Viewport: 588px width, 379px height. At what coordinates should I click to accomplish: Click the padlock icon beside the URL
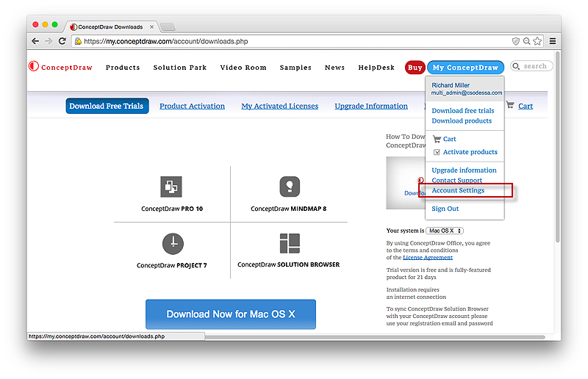[x=78, y=41]
